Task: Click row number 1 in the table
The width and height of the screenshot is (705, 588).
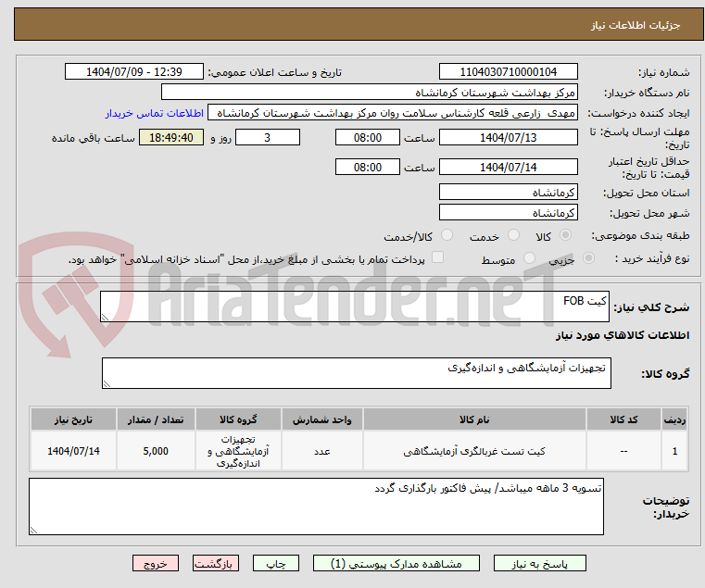Action: point(674,451)
